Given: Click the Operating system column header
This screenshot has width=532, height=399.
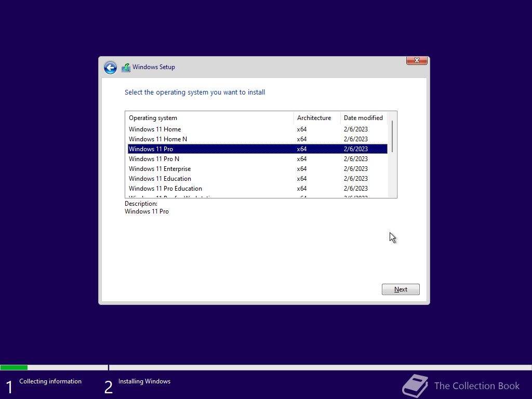Looking at the screenshot, I should tap(210, 118).
